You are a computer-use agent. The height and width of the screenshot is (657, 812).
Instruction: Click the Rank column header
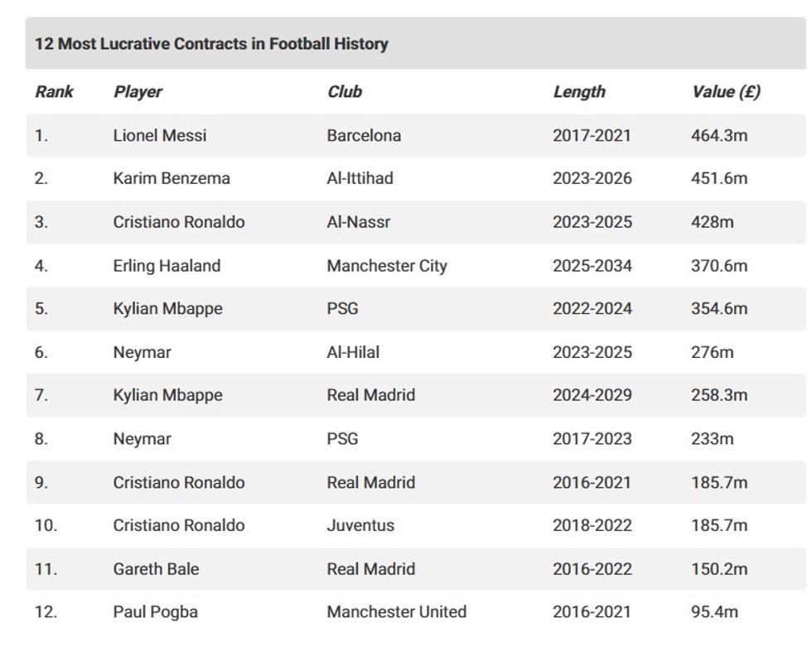54,92
